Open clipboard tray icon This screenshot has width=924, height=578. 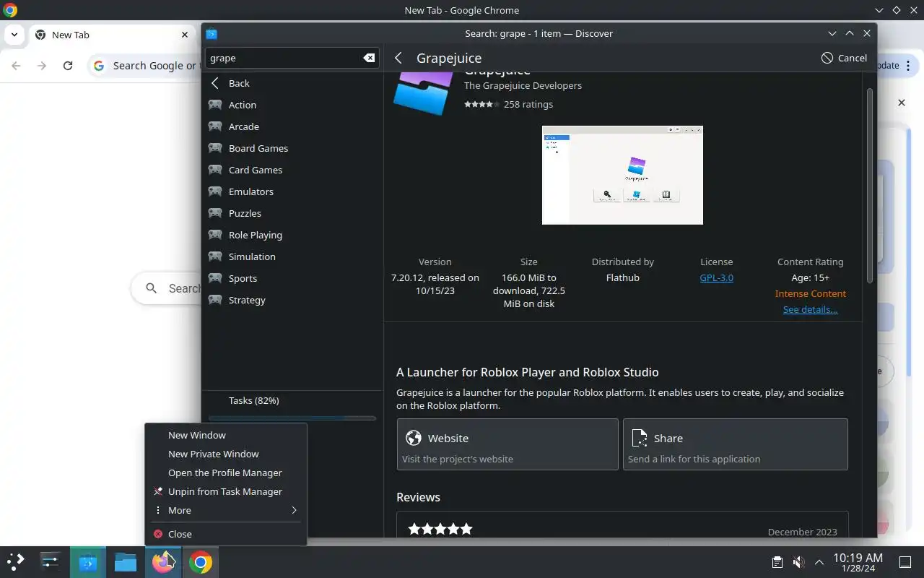click(x=777, y=562)
